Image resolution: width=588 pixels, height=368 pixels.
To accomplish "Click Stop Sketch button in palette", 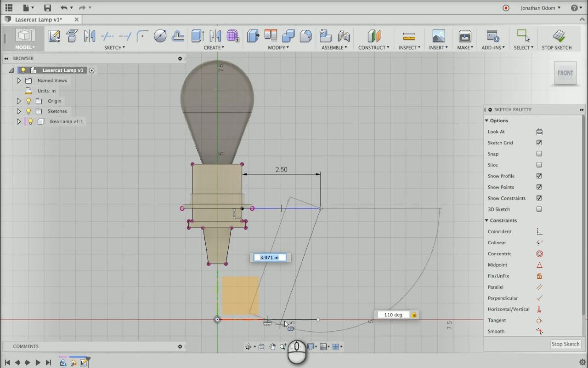I will tap(565, 344).
